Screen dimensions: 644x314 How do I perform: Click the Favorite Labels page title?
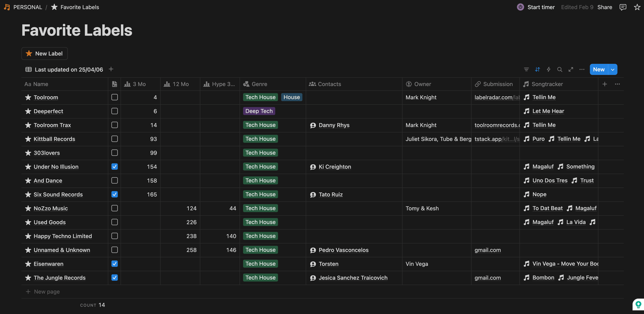click(x=77, y=30)
